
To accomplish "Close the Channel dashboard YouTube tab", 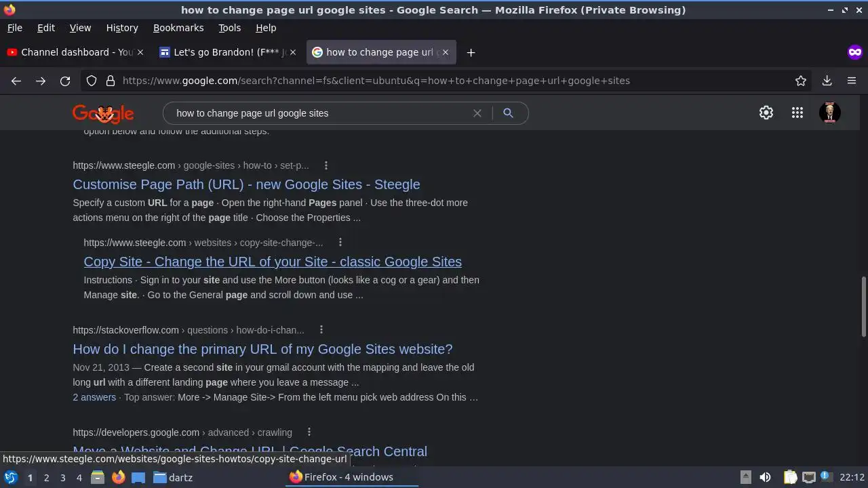I will click(x=140, y=52).
